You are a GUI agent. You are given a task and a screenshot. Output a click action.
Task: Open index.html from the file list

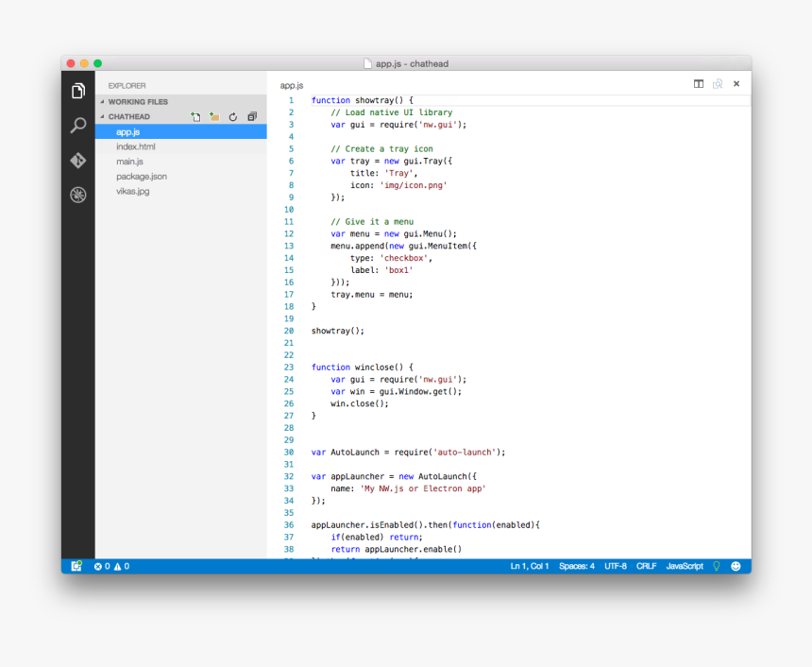click(x=136, y=146)
